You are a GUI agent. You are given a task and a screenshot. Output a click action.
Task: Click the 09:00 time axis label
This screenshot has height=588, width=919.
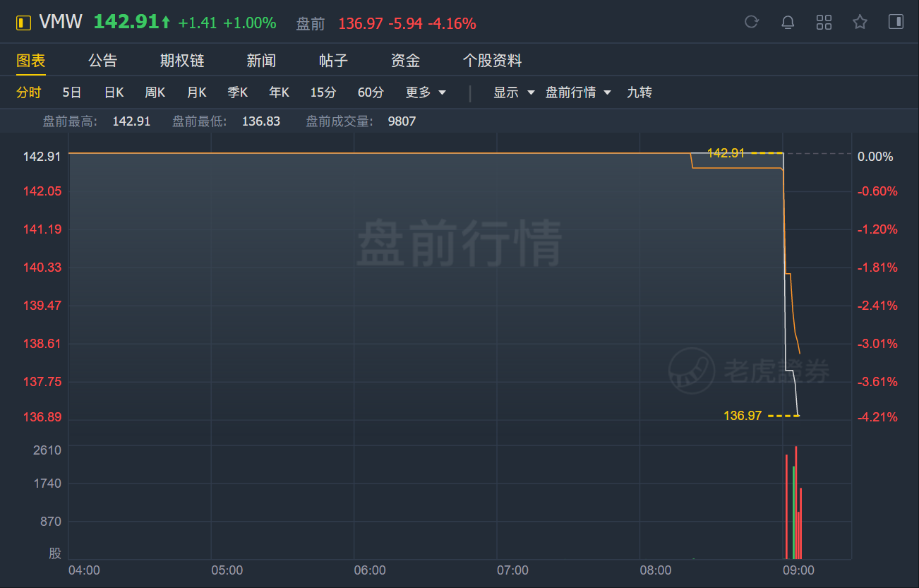point(798,570)
